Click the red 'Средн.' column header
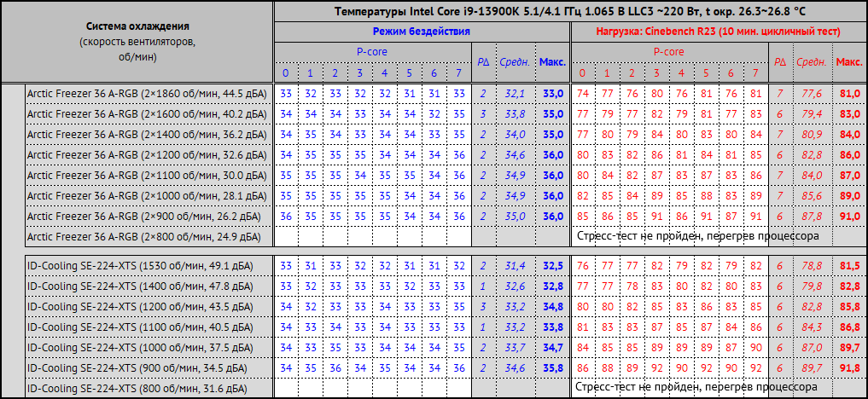The width and height of the screenshot is (868, 399). (812, 62)
